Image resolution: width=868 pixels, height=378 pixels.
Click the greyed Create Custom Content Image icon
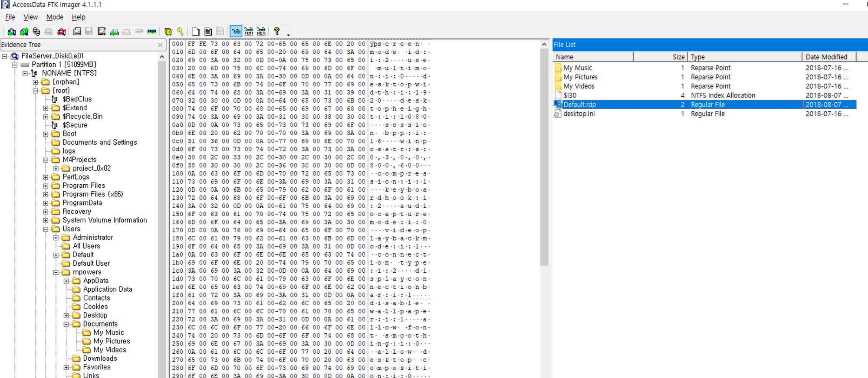click(127, 32)
